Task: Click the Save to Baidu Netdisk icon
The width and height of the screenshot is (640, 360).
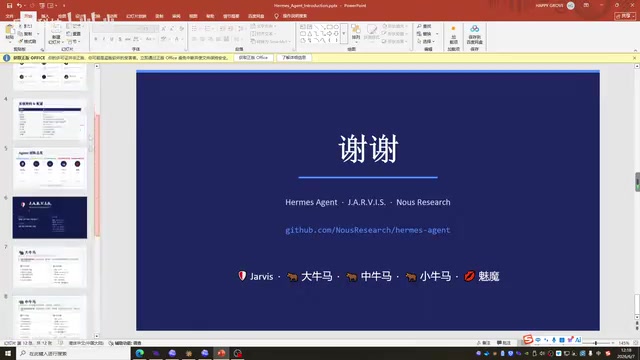Action: pyautogui.click(x=474, y=29)
